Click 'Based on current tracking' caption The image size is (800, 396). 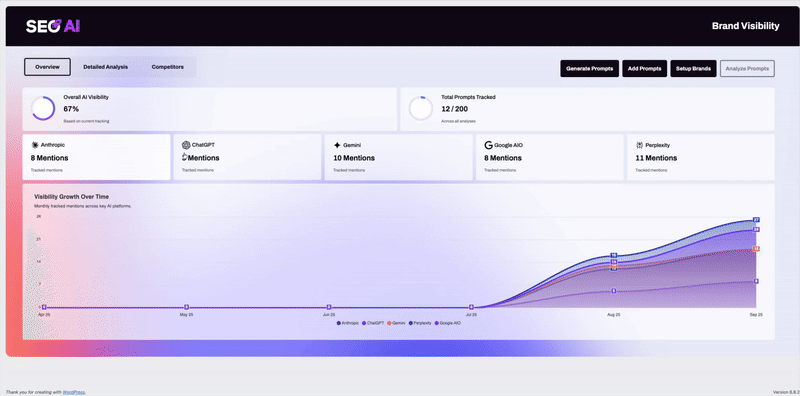coord(86,121)
